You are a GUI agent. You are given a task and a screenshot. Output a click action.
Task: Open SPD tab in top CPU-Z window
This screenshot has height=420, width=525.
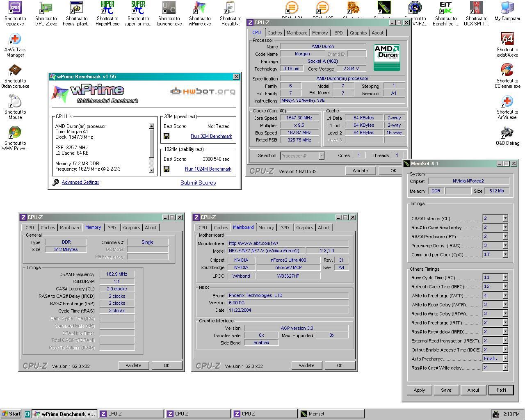coord(338,33)
